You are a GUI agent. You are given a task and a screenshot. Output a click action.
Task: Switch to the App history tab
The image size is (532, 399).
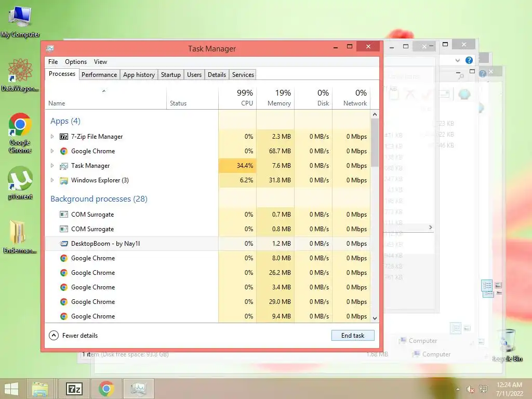click(139, 75)
